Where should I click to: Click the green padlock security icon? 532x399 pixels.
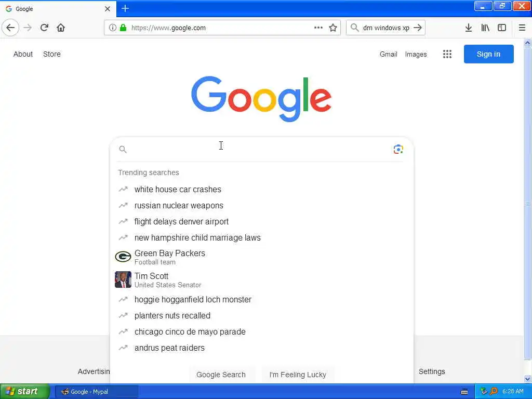(x=123, y=28)
